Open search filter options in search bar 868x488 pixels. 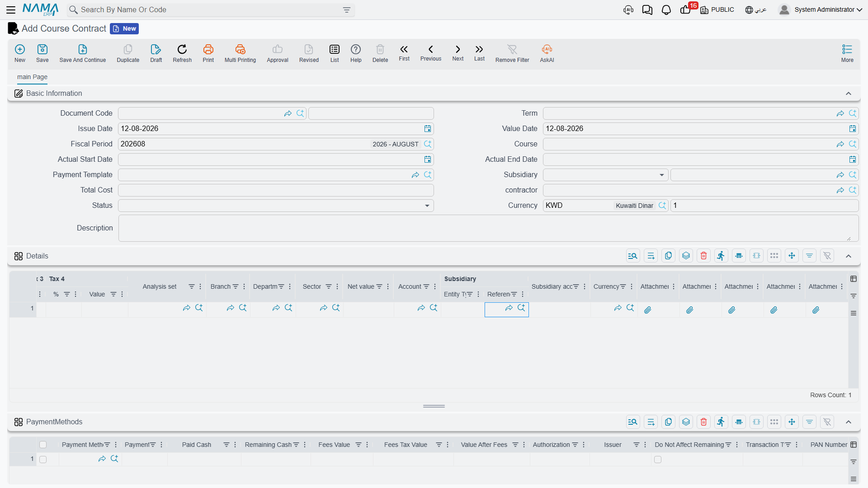(x=347, y=10)
